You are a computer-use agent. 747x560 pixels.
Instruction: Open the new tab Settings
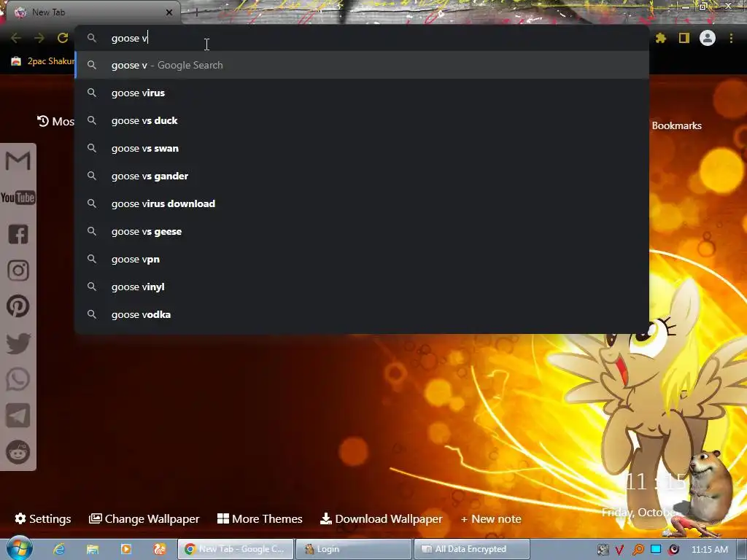coord(43,518)
